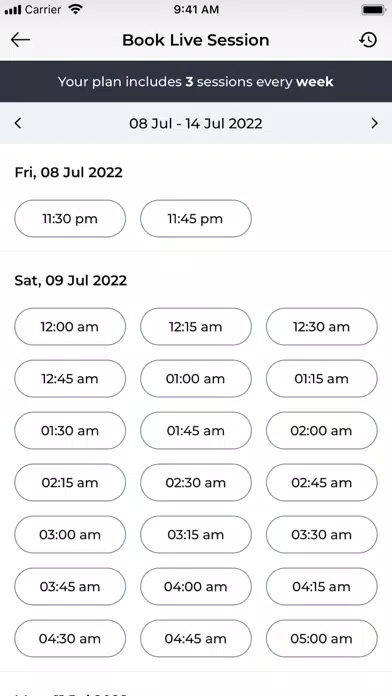392x696 pixels.
Task: Book the 04:15 am time slot
Action: point(322,586)
